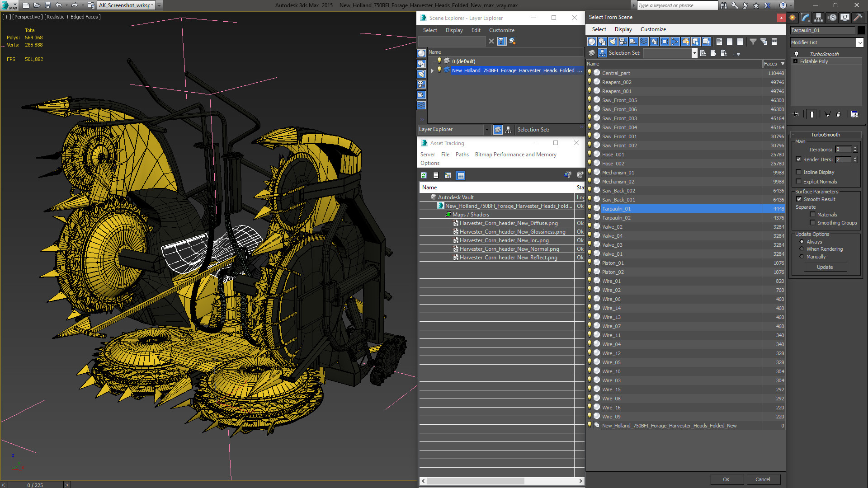Screen dimensions: 868x488
Task: Open Configure Modifier Sets icon
Action: 854,114
